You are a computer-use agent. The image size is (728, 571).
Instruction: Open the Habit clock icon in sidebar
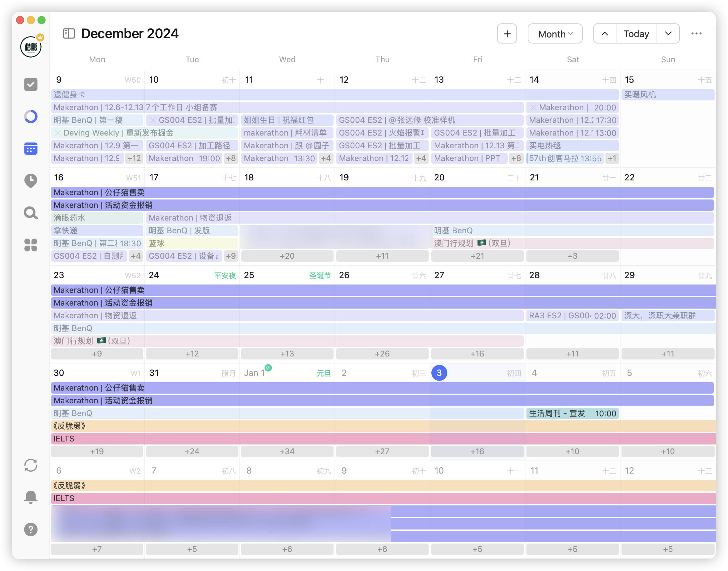pyautogui.click(x=31, y=181)
